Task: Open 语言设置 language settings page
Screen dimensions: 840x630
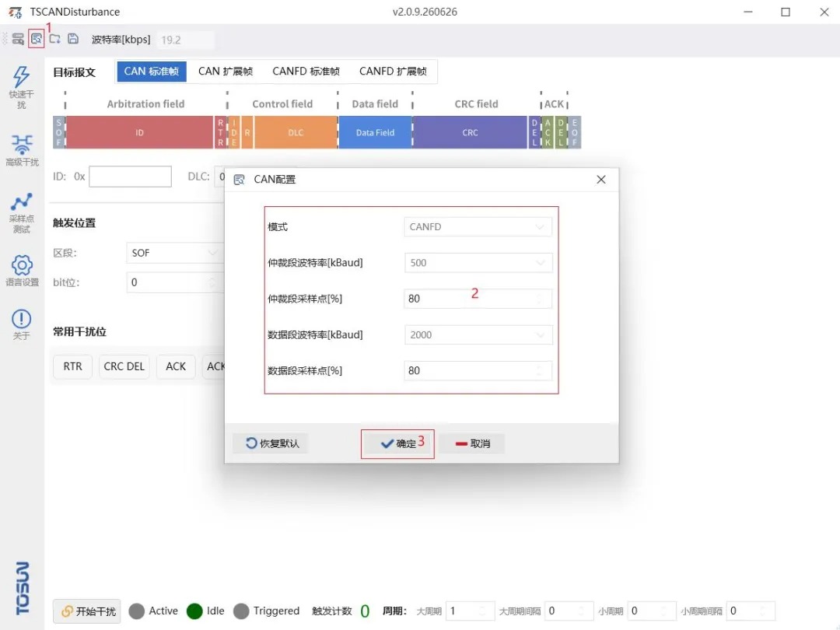Action: pyautogui.click(x=22, y=271)
